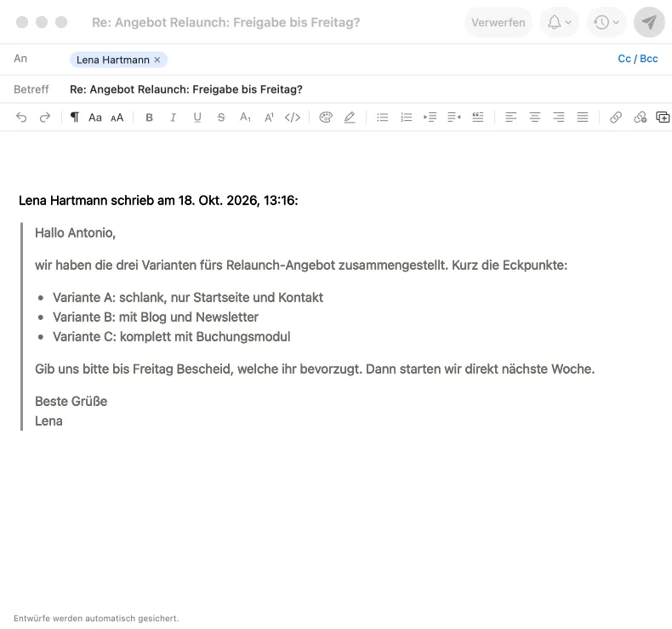Click Verwerfen to discard the draft

coord(498,22)
